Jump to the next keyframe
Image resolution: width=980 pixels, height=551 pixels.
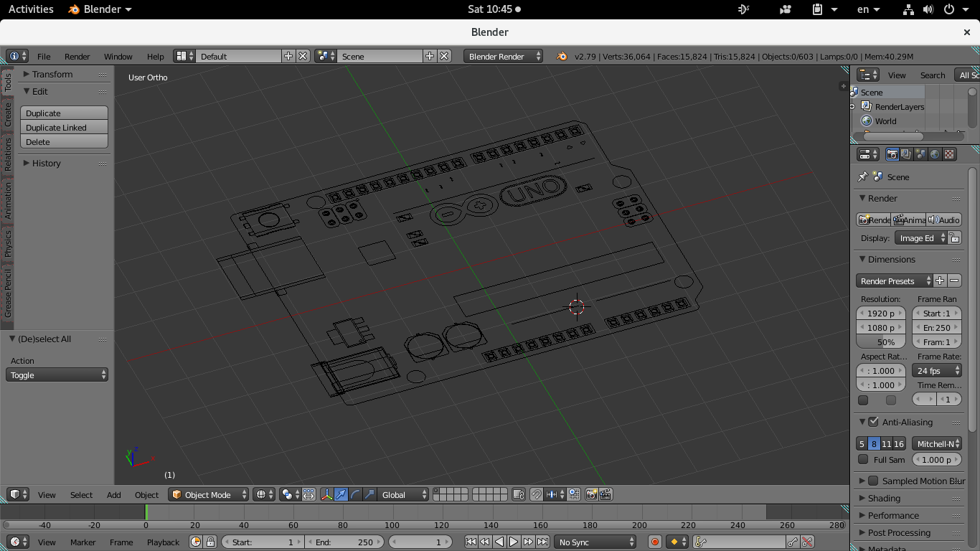coord(528,542)
